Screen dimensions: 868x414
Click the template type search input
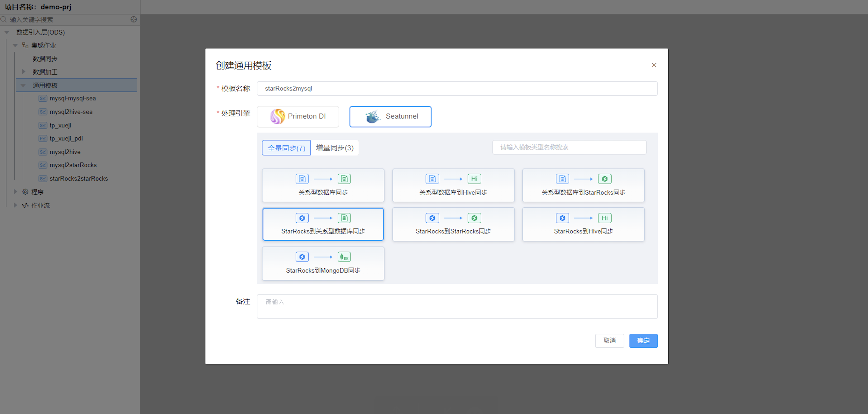click(x=569, y=147)
